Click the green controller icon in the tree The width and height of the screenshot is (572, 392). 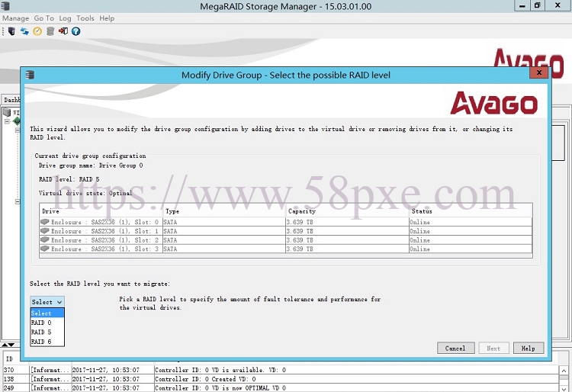pyautogui.click(x=17, y=120)
